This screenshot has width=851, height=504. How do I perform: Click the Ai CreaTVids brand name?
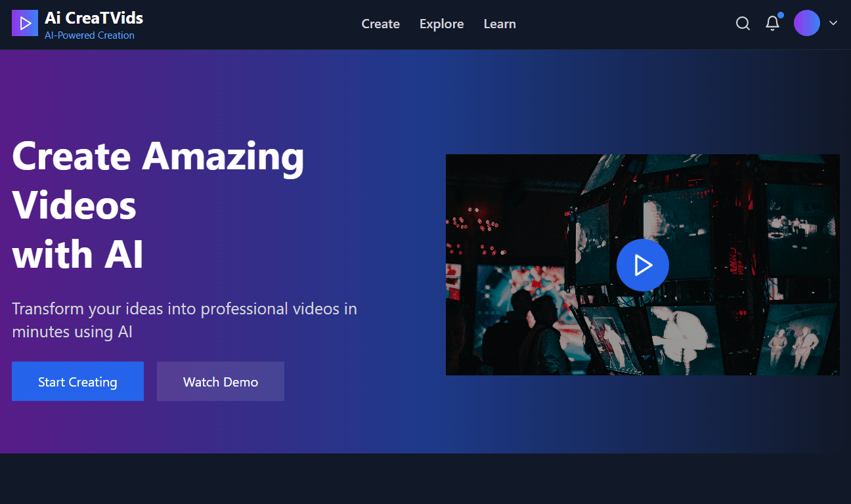pos(94,18)
